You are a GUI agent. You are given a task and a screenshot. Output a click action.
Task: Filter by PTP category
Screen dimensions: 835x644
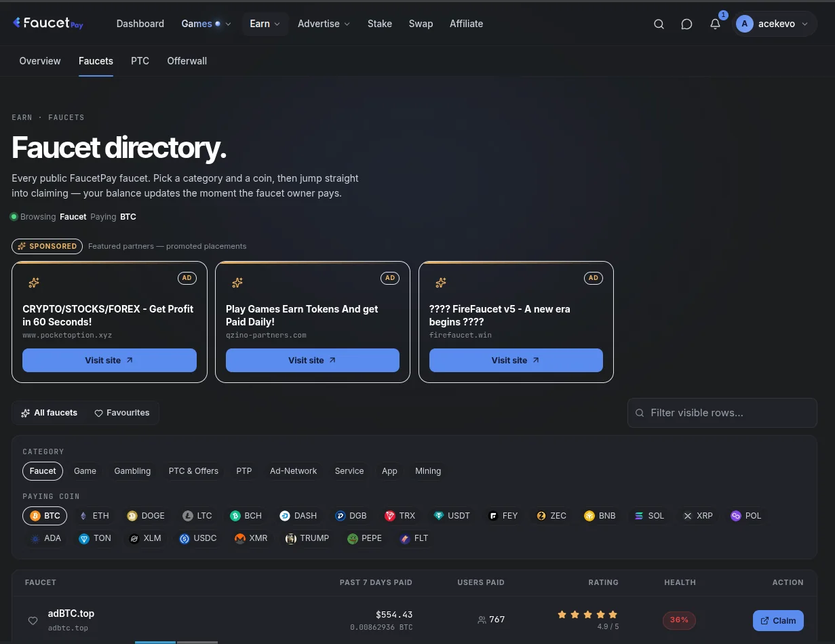[x=244, y=471]
